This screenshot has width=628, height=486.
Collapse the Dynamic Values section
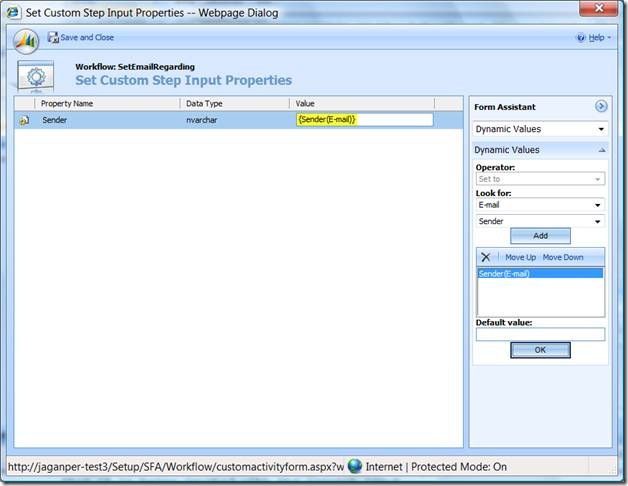[601, 150]
